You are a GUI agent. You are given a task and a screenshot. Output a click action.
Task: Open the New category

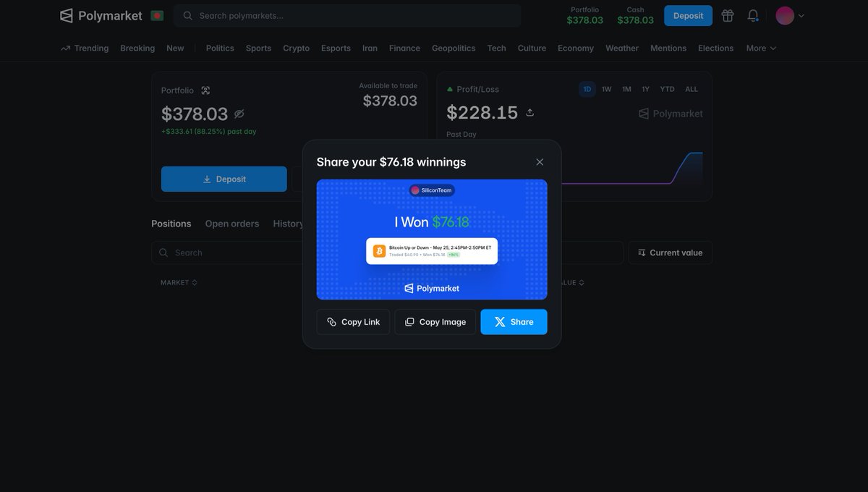[x=175, y=48]
